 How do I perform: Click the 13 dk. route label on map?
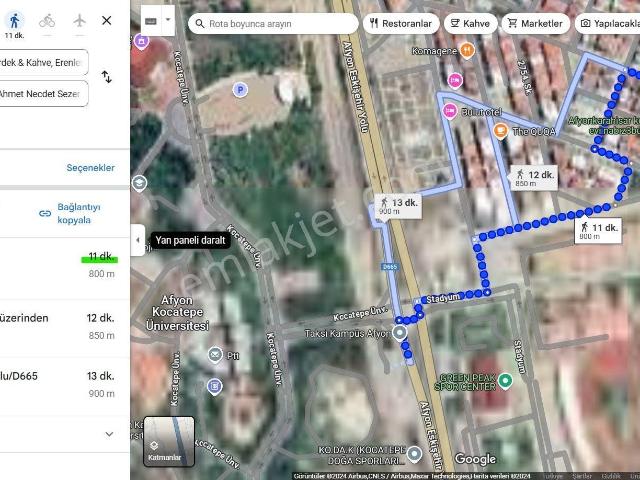(x=398, y=206)
